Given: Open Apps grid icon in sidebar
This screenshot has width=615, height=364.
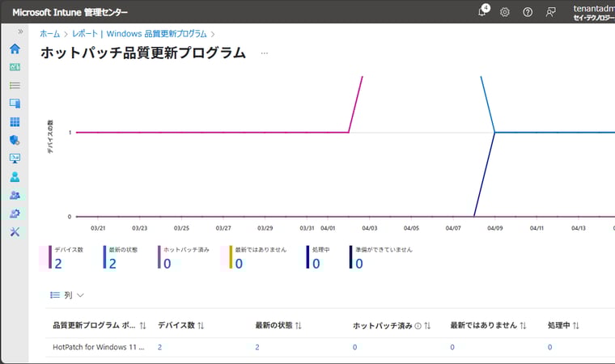Looking at the screenshot, I should tap(15, 122).
